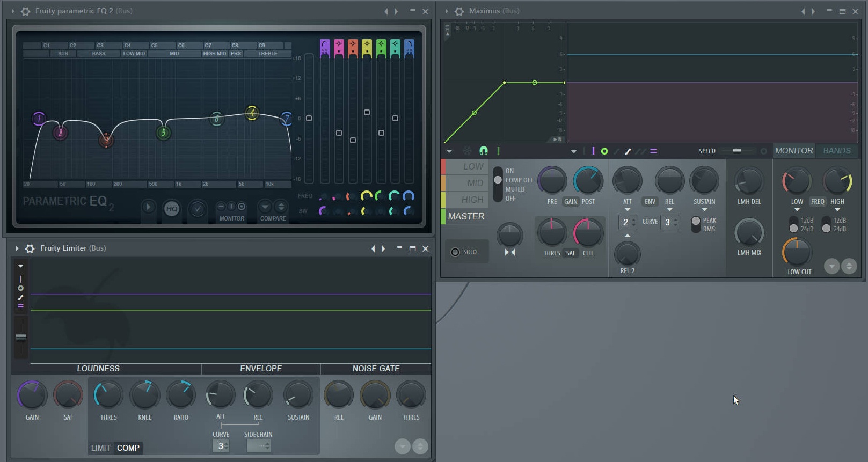Click the checkmark button in Parametric EQ
Viewport: 868px width, 462px height.
pos(198,209)
